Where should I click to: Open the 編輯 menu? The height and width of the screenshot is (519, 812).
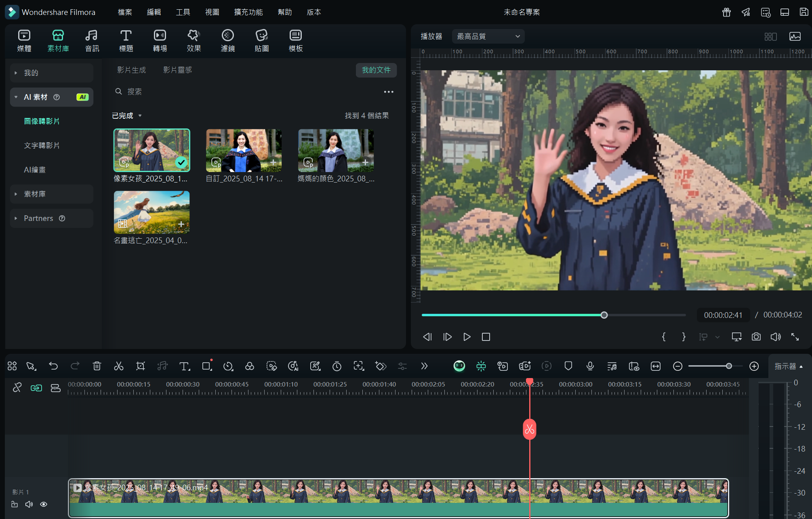pyautogui.click(x=154, y=12)
